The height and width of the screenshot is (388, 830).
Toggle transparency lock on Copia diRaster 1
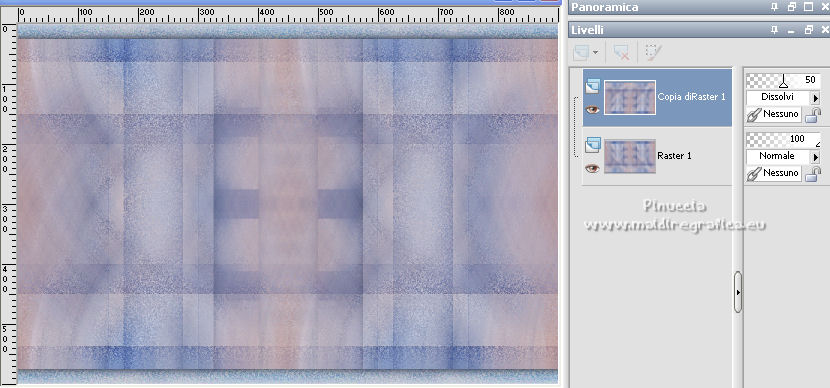813,115
